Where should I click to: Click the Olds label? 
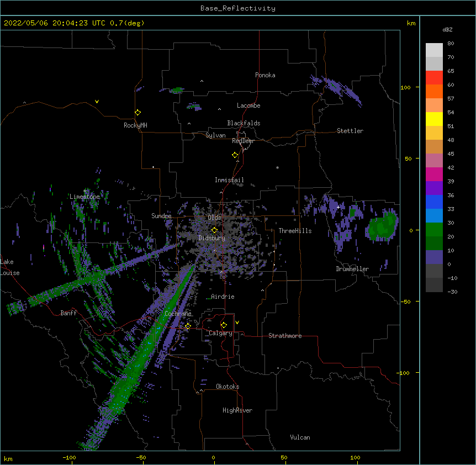click(x=214, y=218)
